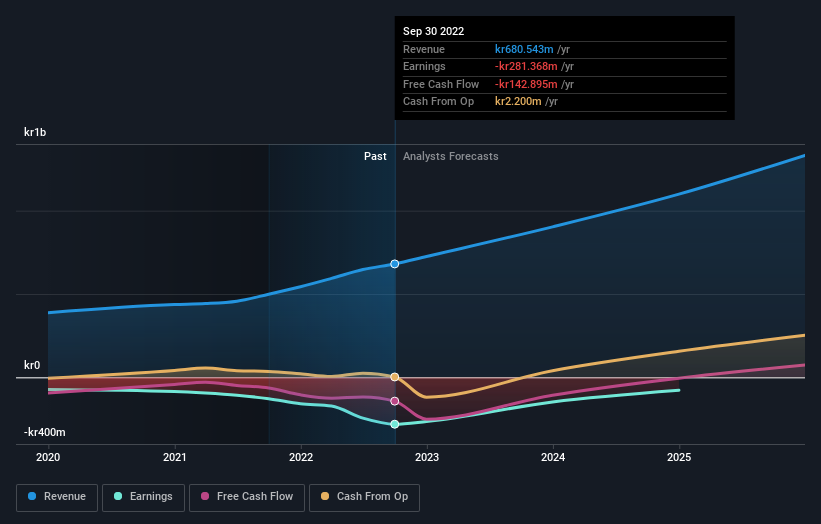The height and width of the screenshot is (524, 821).
Task: Click the teal Earnings legend dot
Action: tap(118, 496)
